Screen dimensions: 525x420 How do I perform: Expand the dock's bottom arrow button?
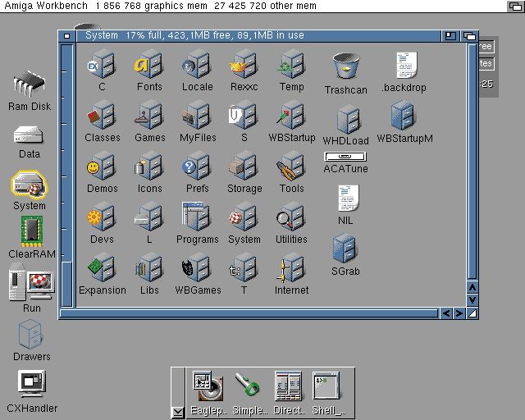click(x=177, y=413)
